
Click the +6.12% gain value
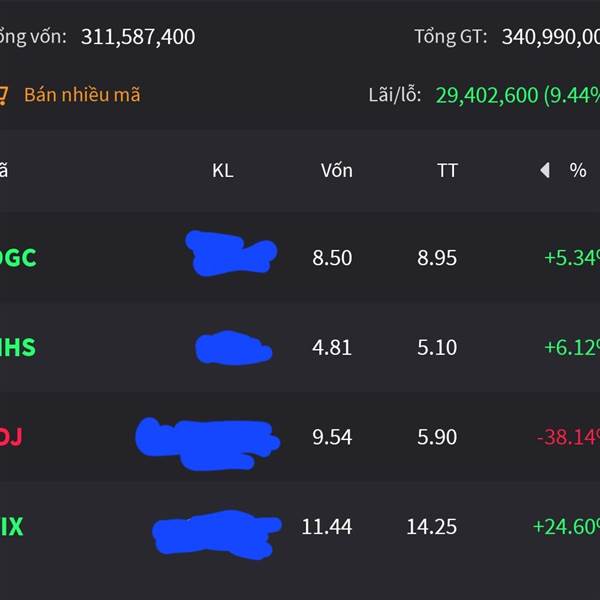(572, 347)
